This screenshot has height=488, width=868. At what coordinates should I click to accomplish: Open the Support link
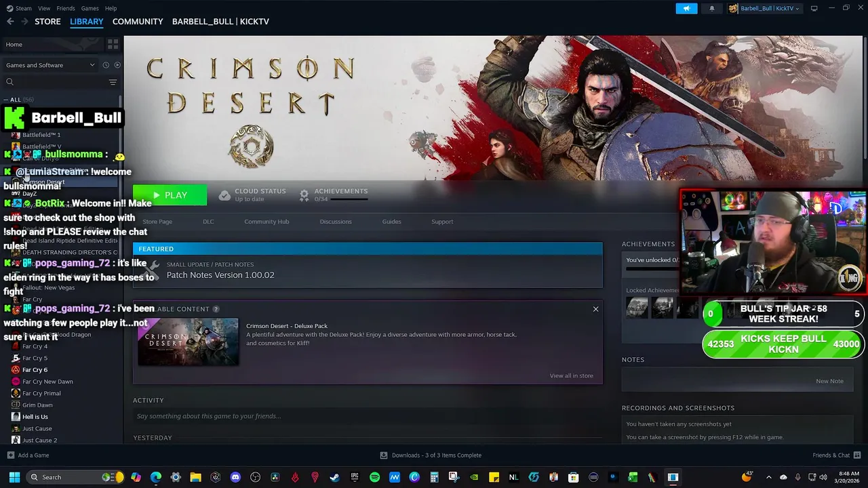coord(442,222)
